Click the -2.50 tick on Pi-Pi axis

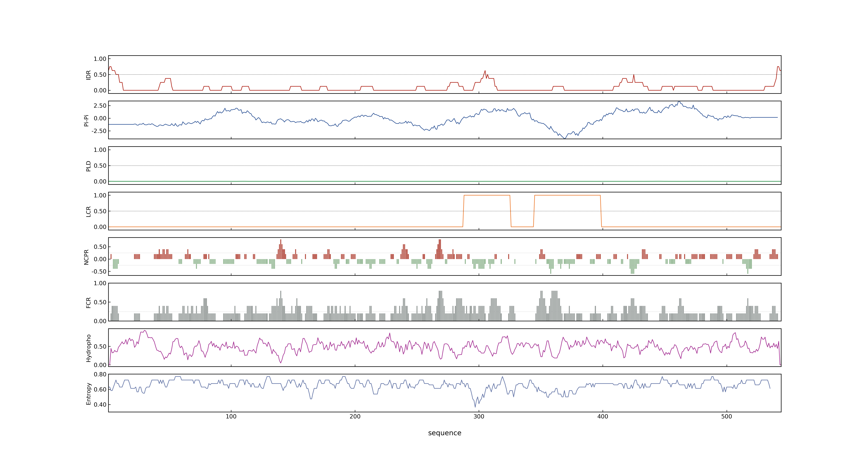coord(99,131)
